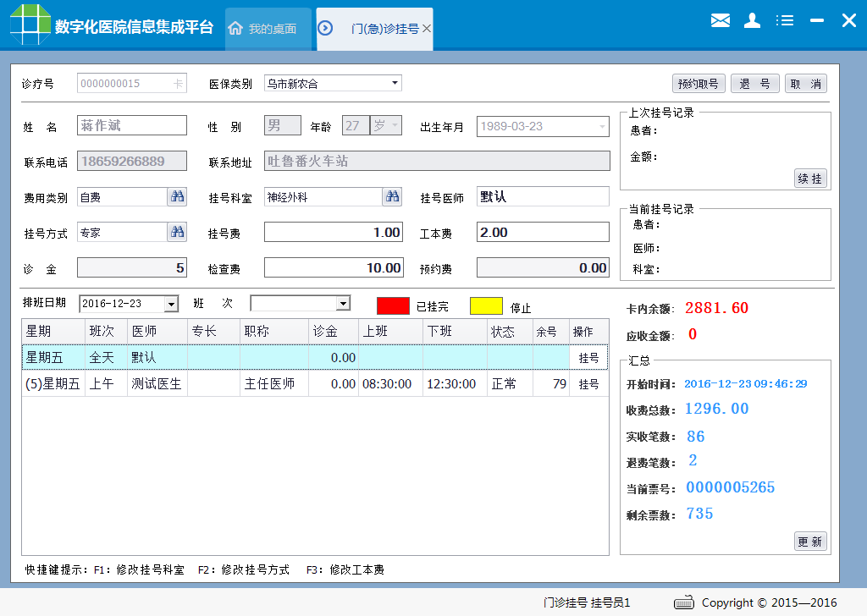Image resolution: width=867 pixels, height=616 pixels.
Task: Click inside the 姓名 input field
Action: tap(131, 124)
